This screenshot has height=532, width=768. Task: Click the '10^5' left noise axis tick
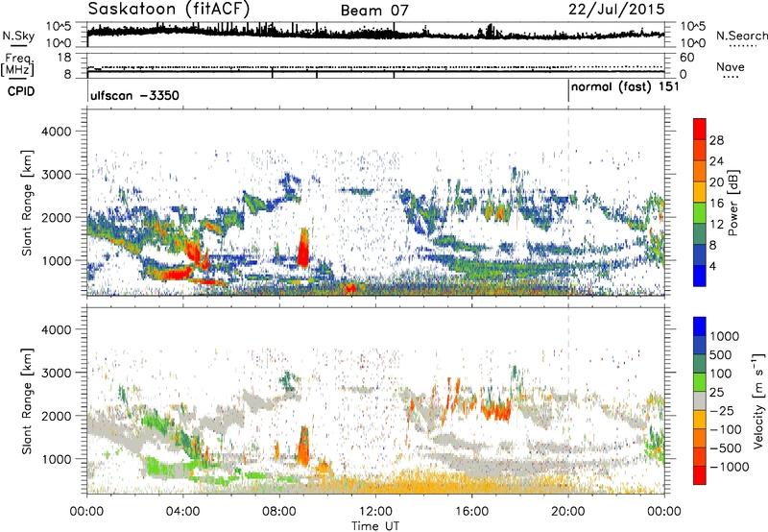(x=59, y=27)
